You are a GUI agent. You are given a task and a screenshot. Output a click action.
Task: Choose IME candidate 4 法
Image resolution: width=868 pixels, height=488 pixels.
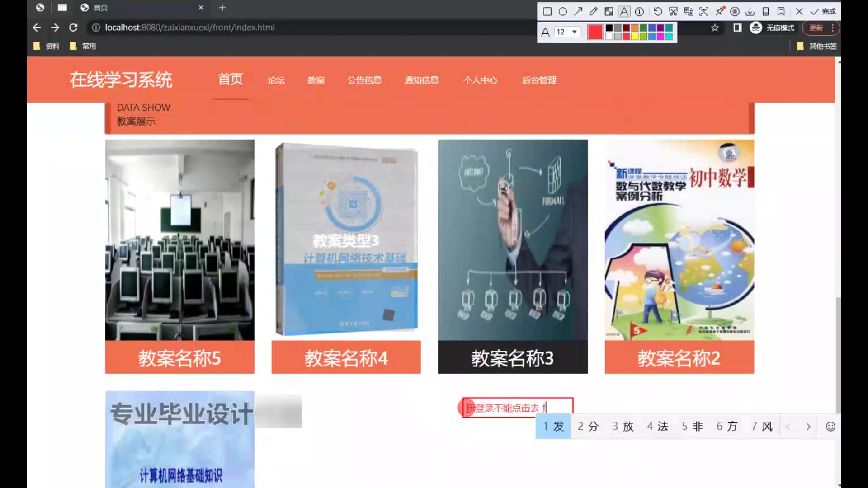click(657, 427)
